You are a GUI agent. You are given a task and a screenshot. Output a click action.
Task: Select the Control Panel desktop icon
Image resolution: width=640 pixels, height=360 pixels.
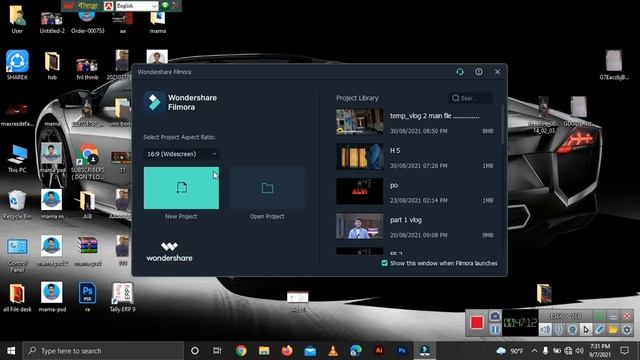17,255
